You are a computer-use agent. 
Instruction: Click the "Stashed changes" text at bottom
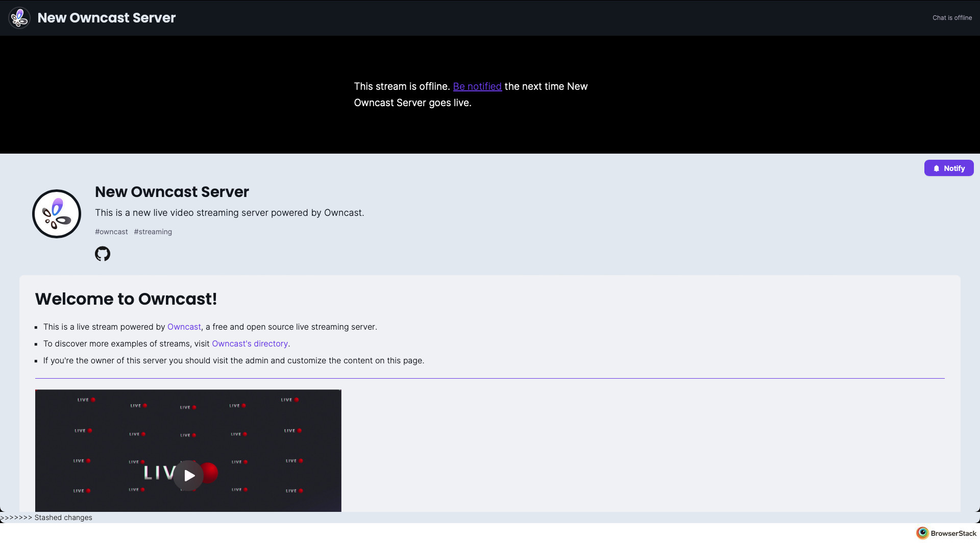click(x=63, y=517)
